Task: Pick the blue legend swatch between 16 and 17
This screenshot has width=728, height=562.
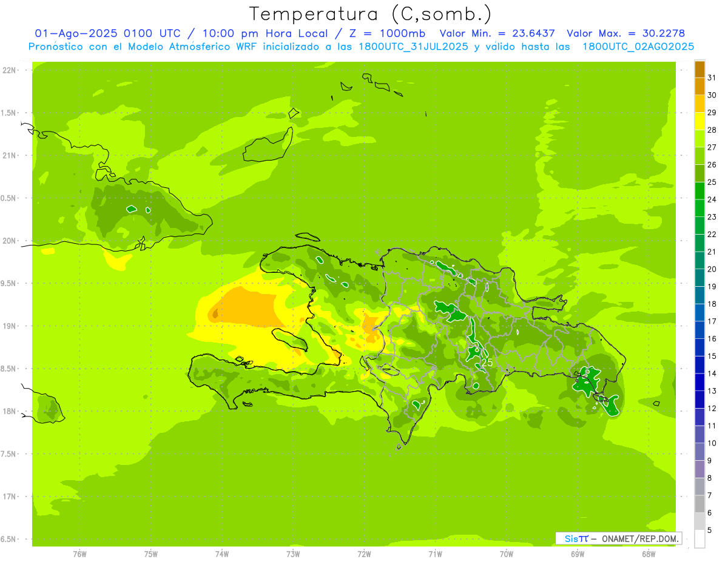Action: [x=699, y=330]
